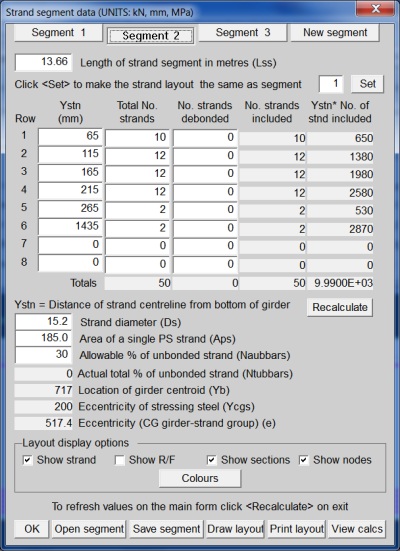Disable the Show nodes checkbox
This screenshot has height=551, width=400.
coord(304,460)
